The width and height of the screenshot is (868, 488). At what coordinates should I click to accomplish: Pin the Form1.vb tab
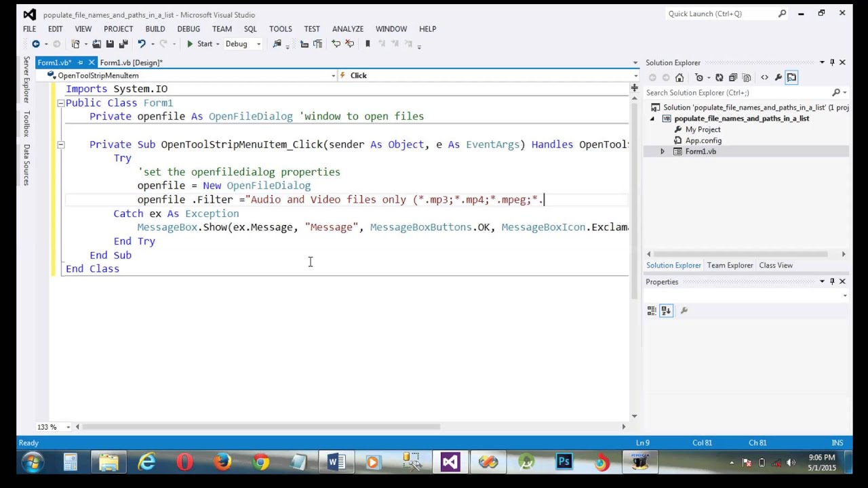point(80,62)
